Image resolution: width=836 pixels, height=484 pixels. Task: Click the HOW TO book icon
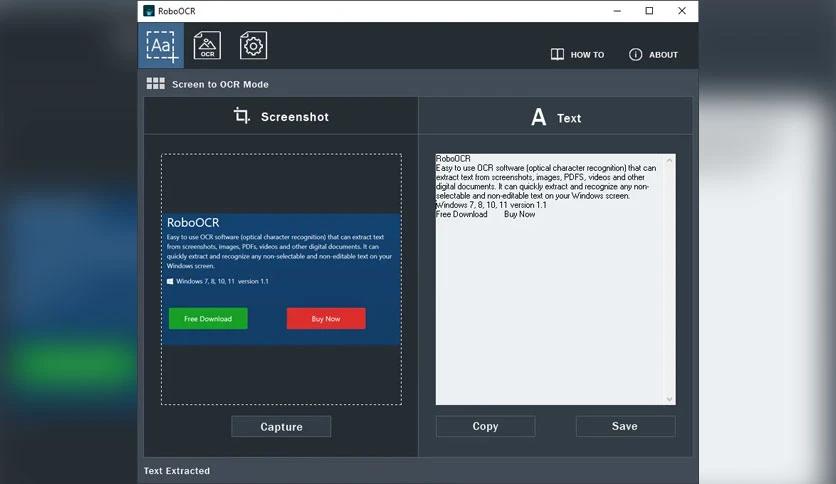tap(557, 54)
